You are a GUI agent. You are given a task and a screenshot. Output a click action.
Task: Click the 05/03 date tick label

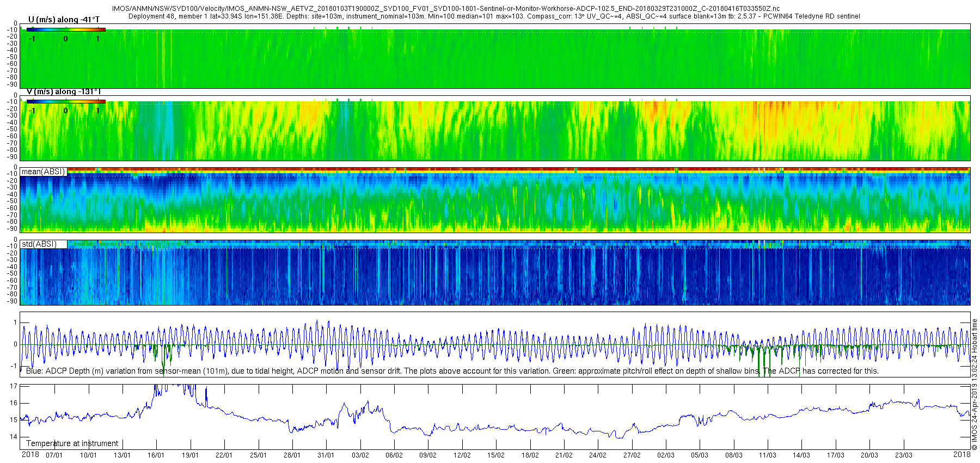700,455
